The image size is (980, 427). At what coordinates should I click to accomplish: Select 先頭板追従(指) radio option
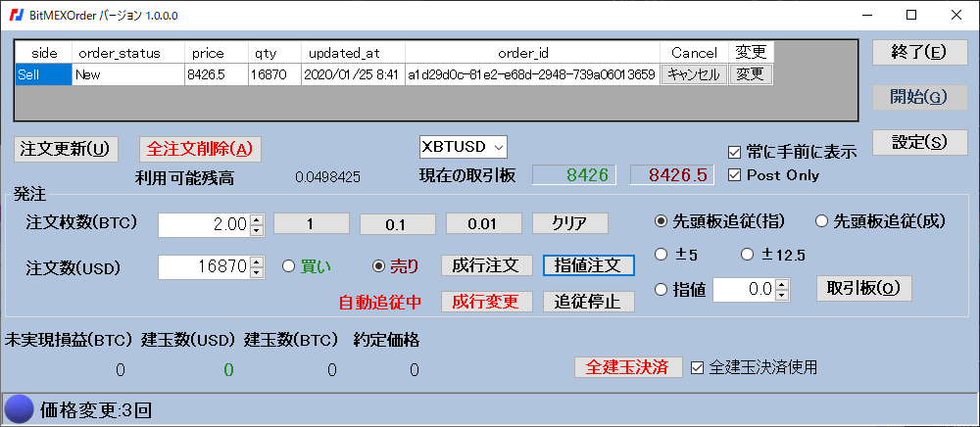(660, 221)
